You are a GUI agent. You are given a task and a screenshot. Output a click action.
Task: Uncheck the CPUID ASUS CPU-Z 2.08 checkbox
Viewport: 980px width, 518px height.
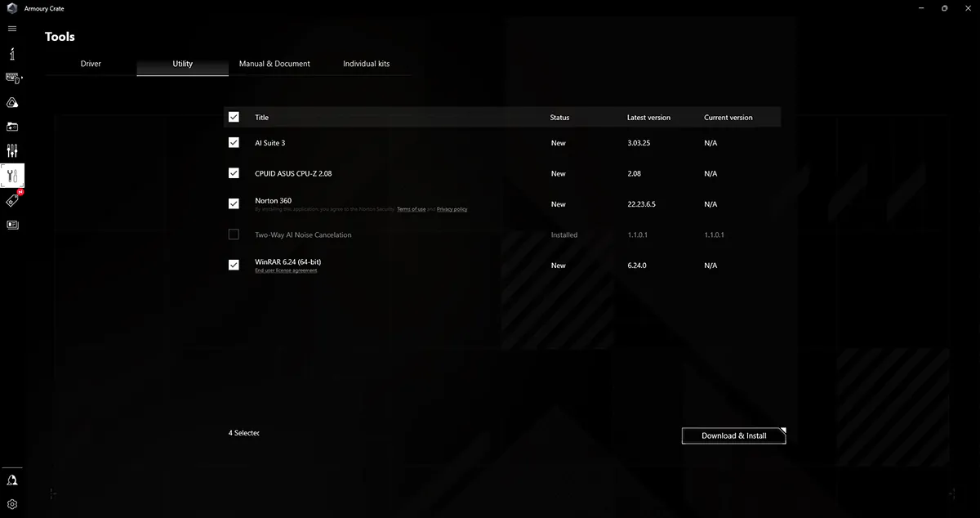[x=234, y=173]
